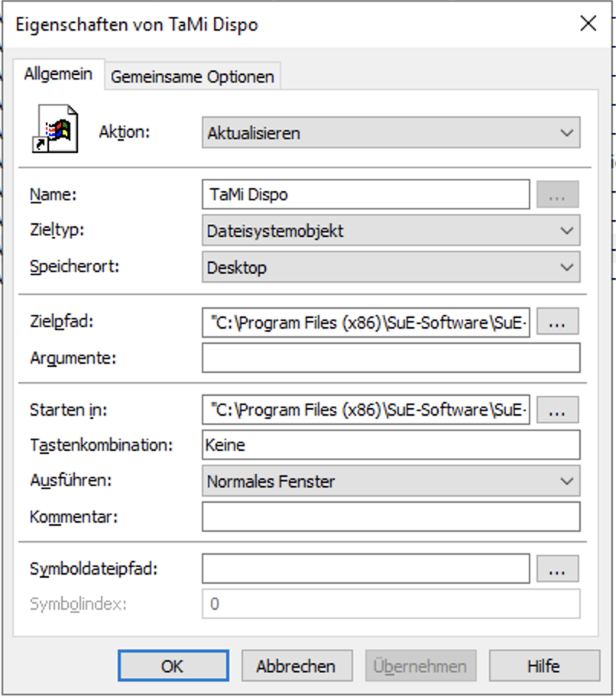Click the Hilfe button
Screen dimensions: 616x697
[544, 666]
